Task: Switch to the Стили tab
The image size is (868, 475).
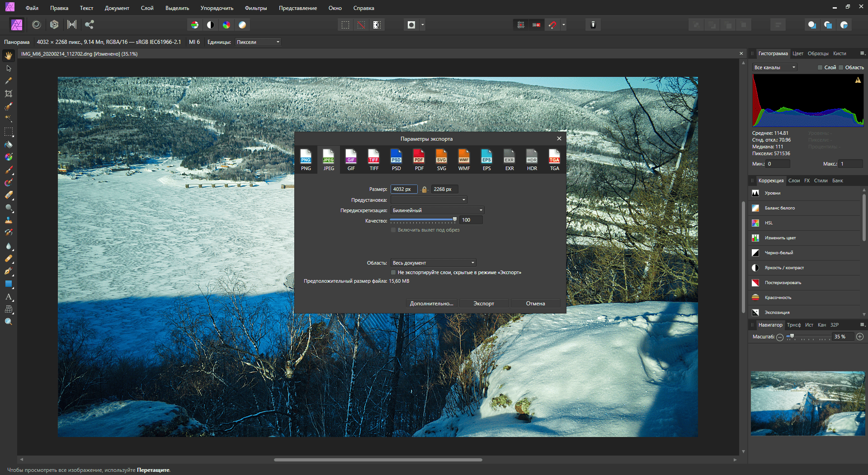Action: [x=821, y=180]
